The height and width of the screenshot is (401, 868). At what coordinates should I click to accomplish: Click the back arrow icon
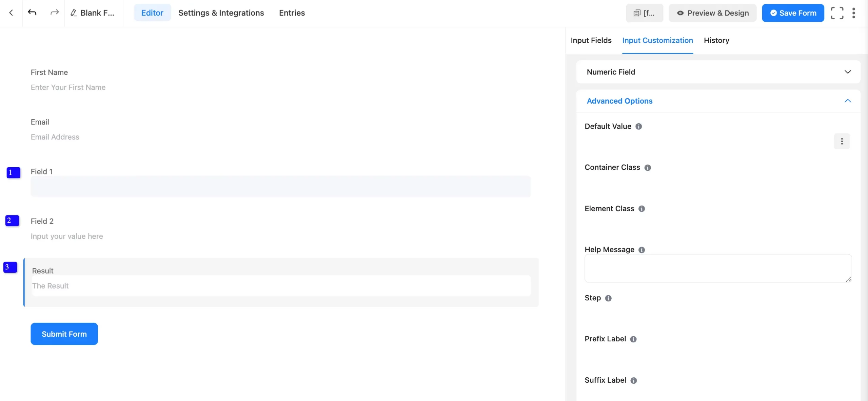point(11,13)
